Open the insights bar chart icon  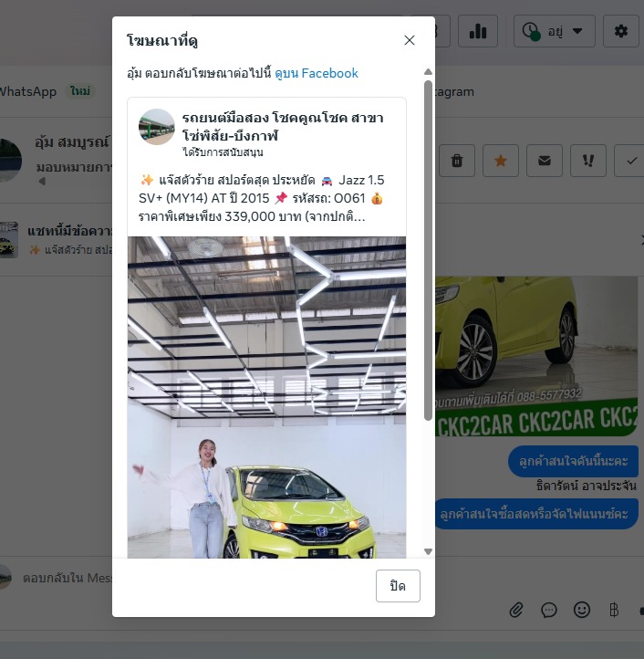pos(478,31)
